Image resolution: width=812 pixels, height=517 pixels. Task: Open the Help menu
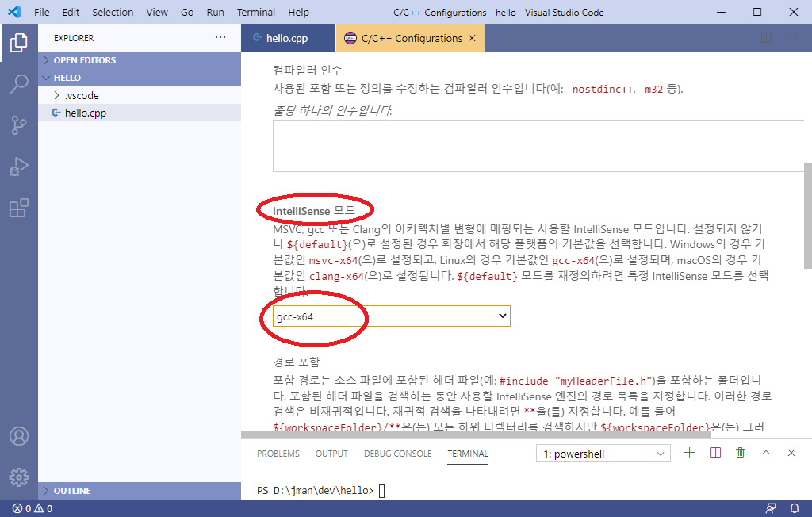(x=298, y=13)
